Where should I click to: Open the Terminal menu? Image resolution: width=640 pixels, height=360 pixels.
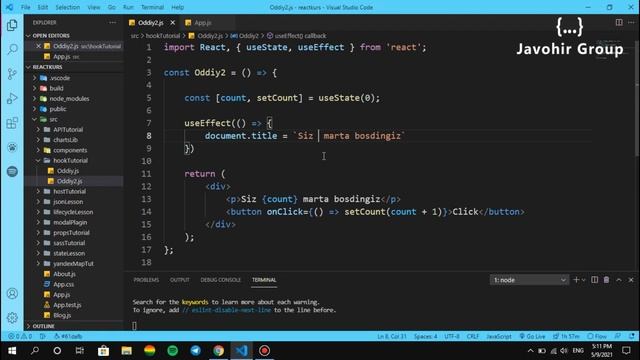click(152, 7)
